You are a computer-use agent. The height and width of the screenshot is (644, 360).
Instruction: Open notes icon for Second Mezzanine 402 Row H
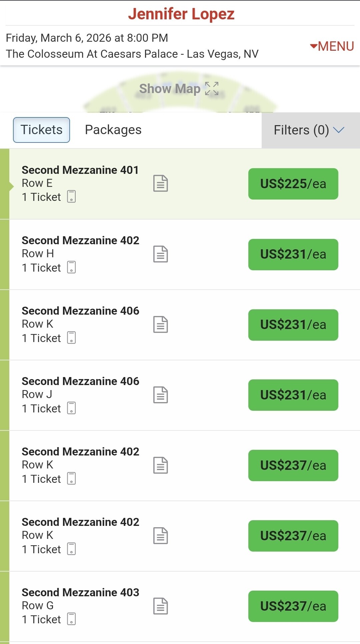pos(160,254)
